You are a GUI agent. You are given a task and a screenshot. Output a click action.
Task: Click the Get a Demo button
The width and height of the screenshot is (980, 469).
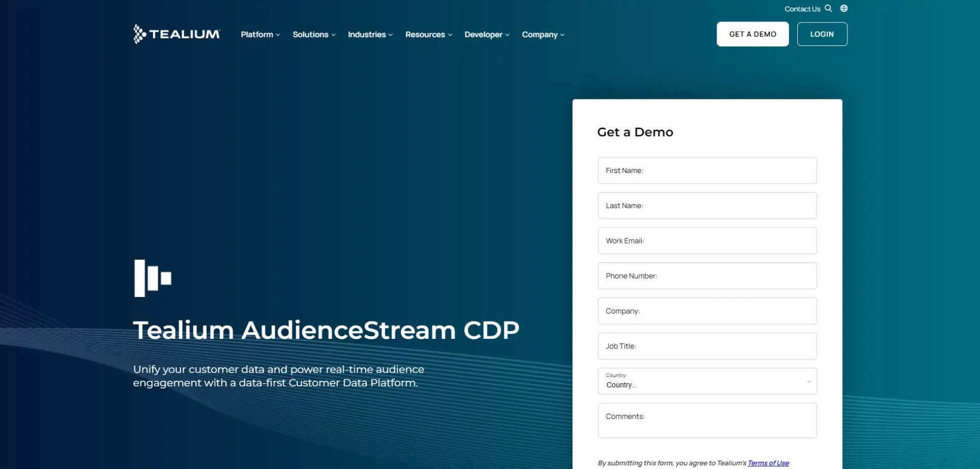pos(752,34)
